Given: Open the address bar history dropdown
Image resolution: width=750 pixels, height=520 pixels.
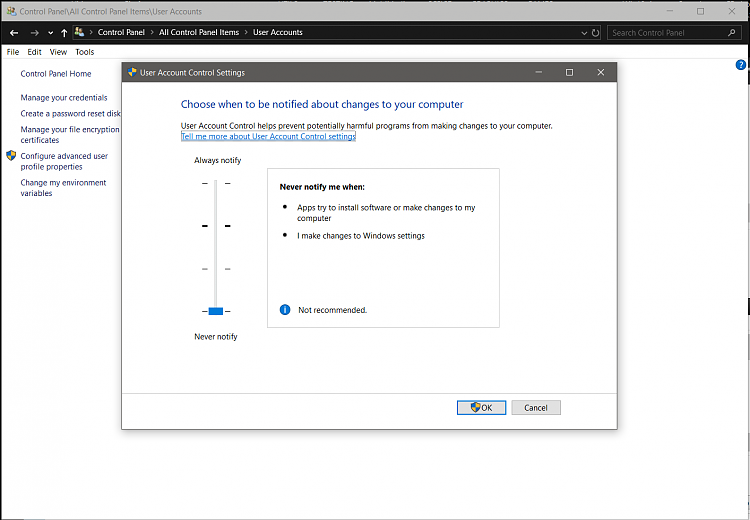Looking at the screenshot, I should (x=584, y=33).
